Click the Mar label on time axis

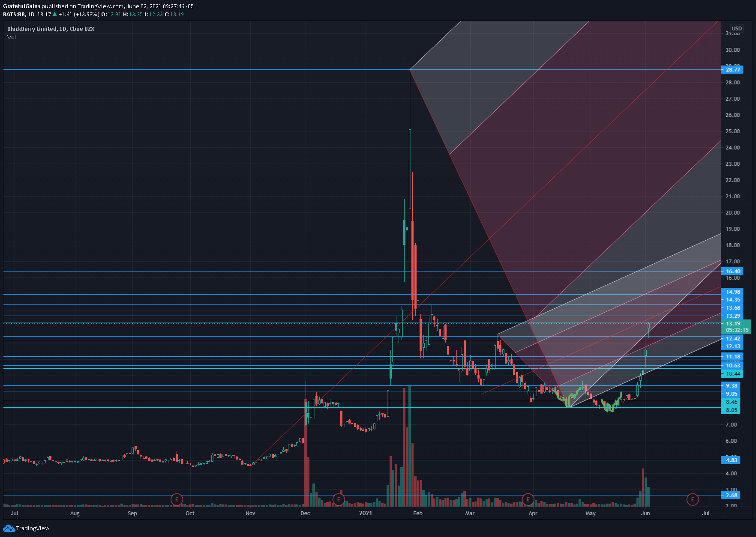(470, 513)
